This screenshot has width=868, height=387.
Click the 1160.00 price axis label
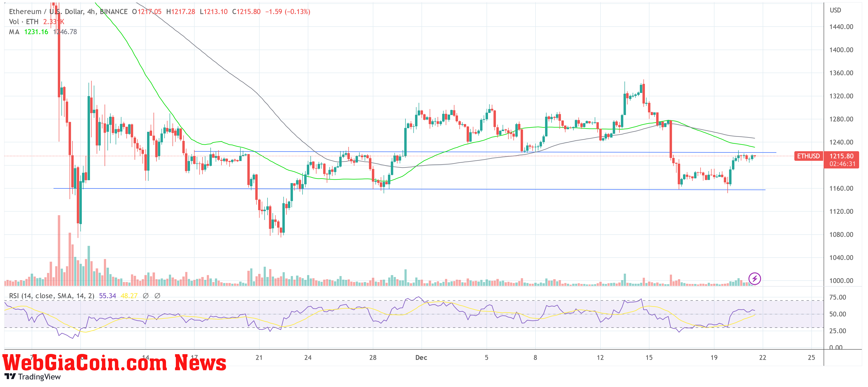click(x=841, y=188)
